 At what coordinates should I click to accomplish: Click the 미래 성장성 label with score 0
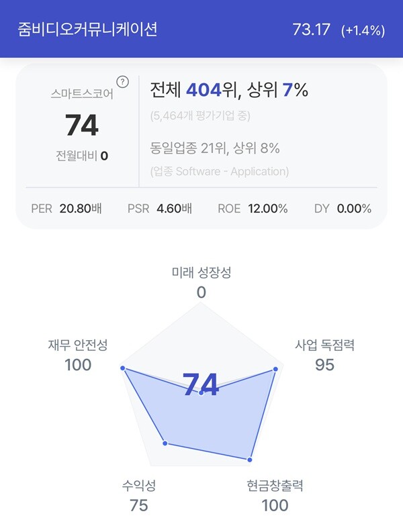click(x=201, y=282)
